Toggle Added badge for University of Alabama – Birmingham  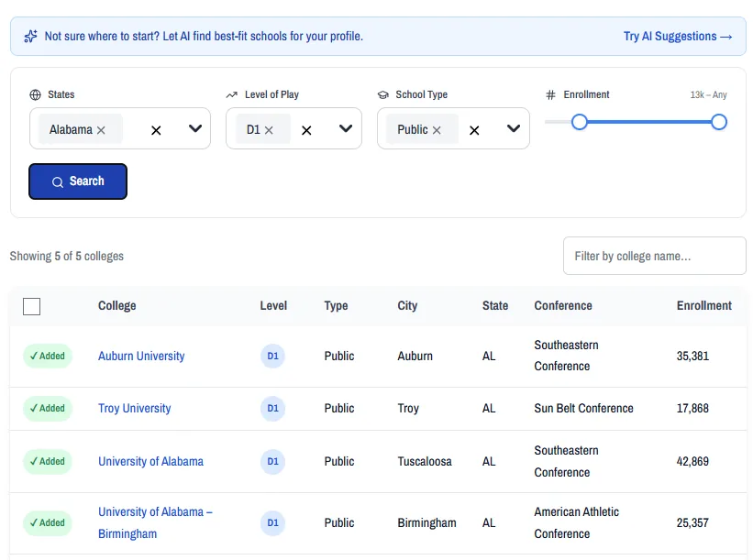point(48,523)
